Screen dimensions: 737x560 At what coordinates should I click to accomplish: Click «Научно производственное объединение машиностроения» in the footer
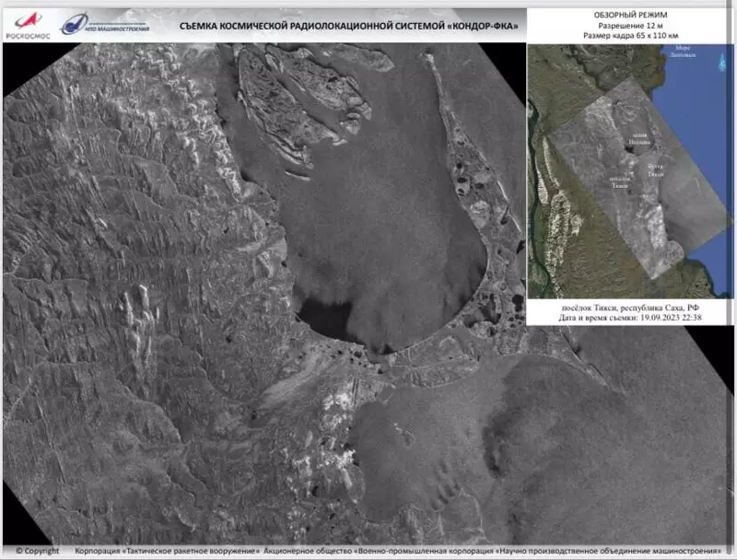click(610, 552)
